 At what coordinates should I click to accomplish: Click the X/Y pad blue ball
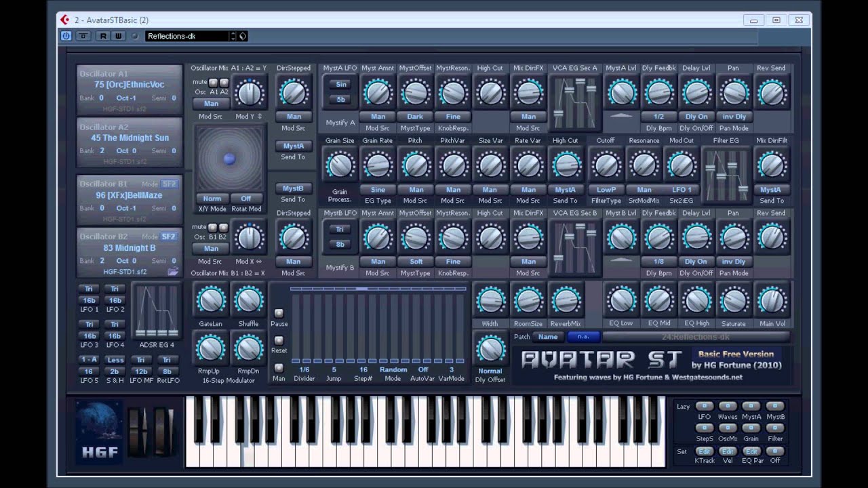(x=229, y=159)
